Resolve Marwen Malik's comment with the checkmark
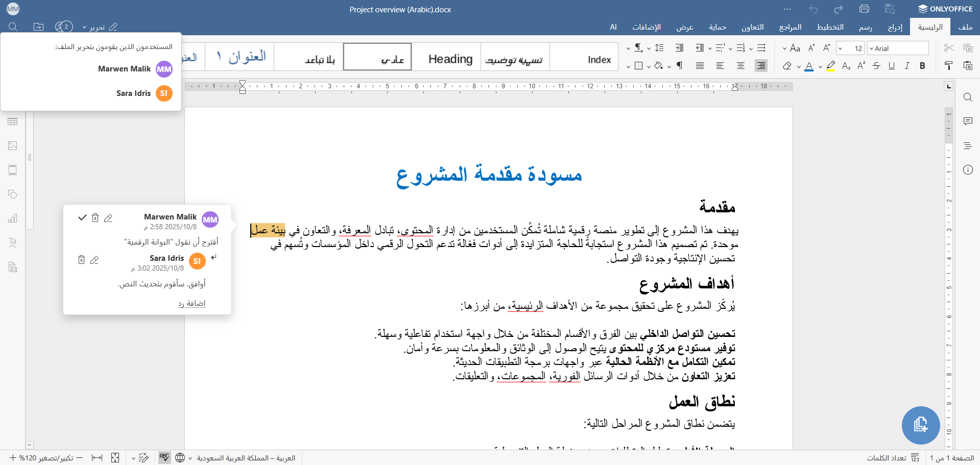The width and height of the screenshot is (980, 465). [82, 218]
